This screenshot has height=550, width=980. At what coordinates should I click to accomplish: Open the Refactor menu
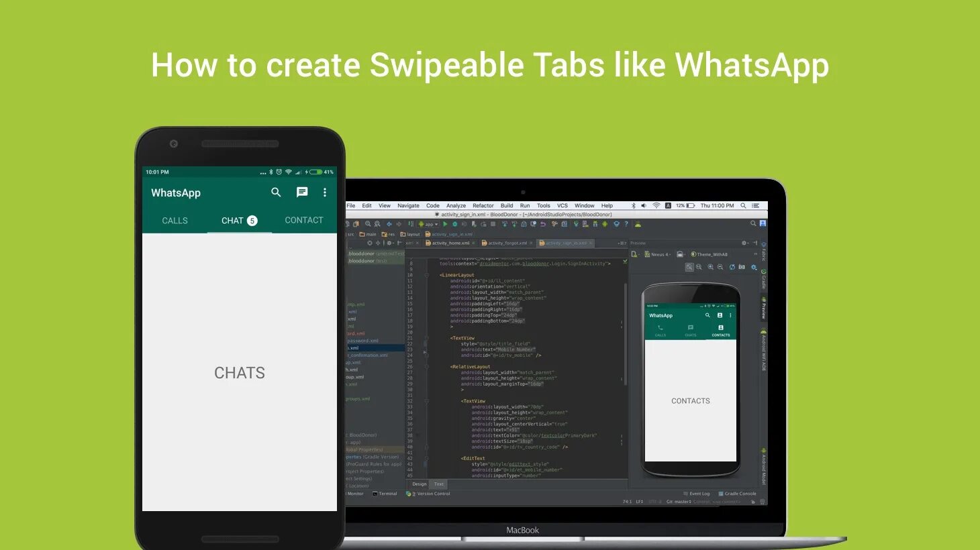pyautogui.click(x=483, y=206)
